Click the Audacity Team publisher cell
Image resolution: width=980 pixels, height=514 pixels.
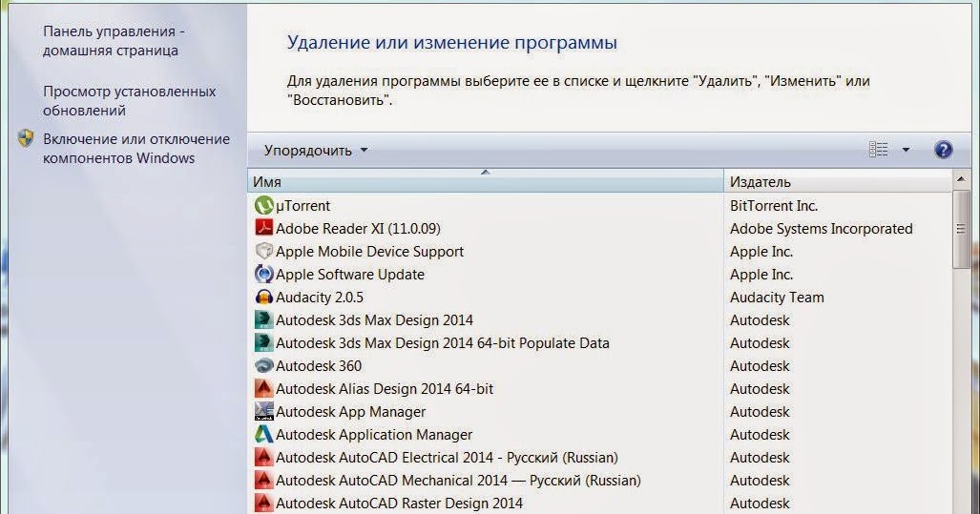click(777, 298)
